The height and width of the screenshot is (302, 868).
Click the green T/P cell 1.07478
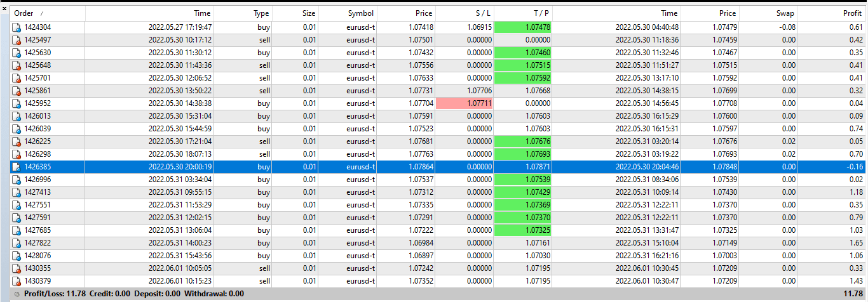pos(523,27)
